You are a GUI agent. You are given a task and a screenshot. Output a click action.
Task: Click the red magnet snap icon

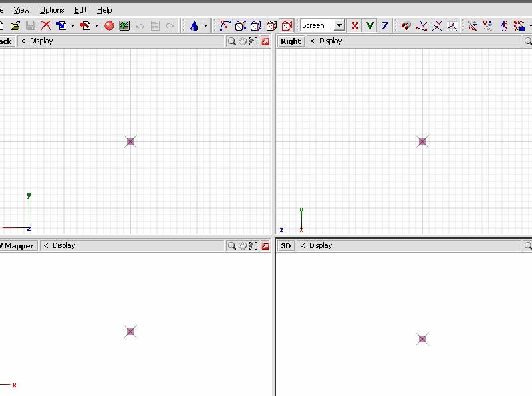(x=406, y=26)
